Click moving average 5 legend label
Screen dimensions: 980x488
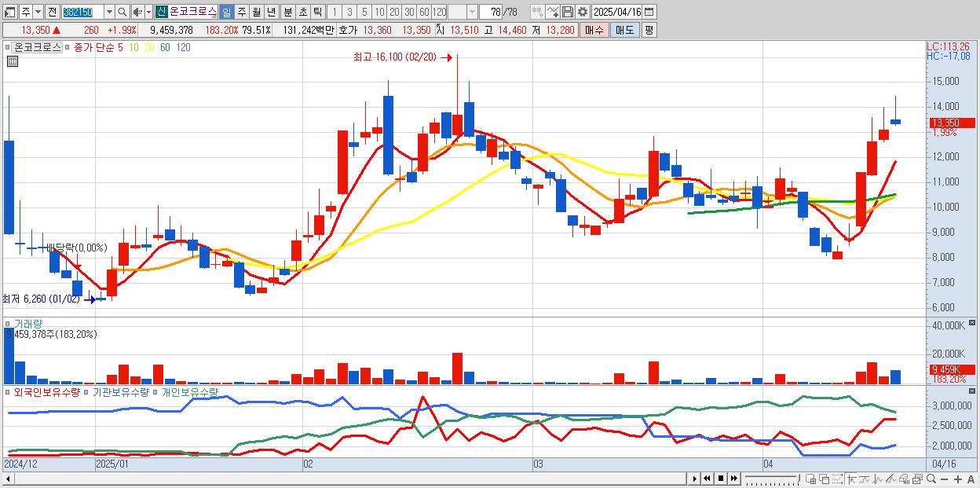120,47
